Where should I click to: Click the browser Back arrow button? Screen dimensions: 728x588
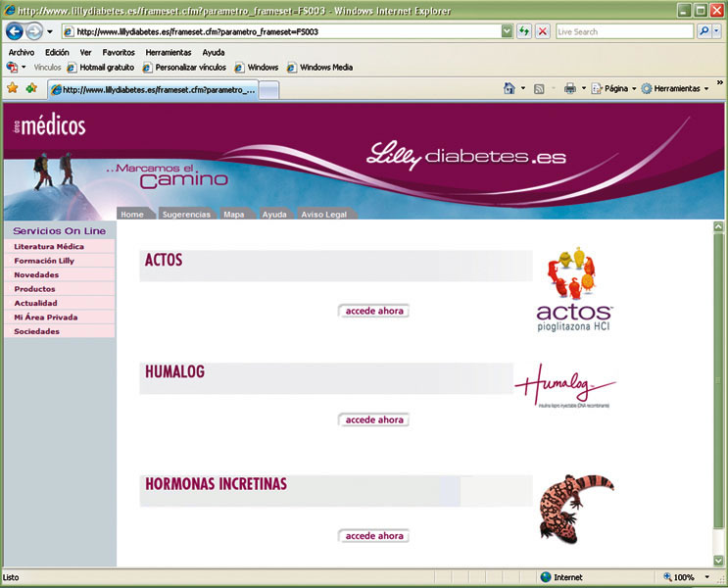[15, 31]
